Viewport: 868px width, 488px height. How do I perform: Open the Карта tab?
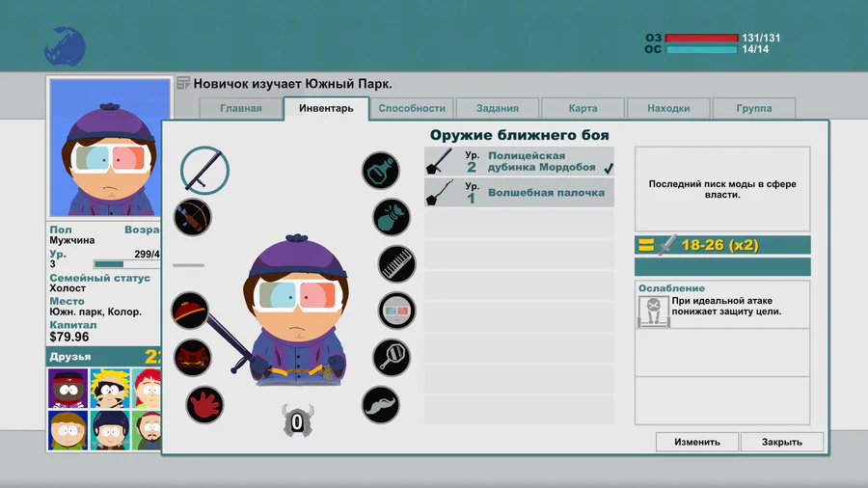(x=583, y=108)
